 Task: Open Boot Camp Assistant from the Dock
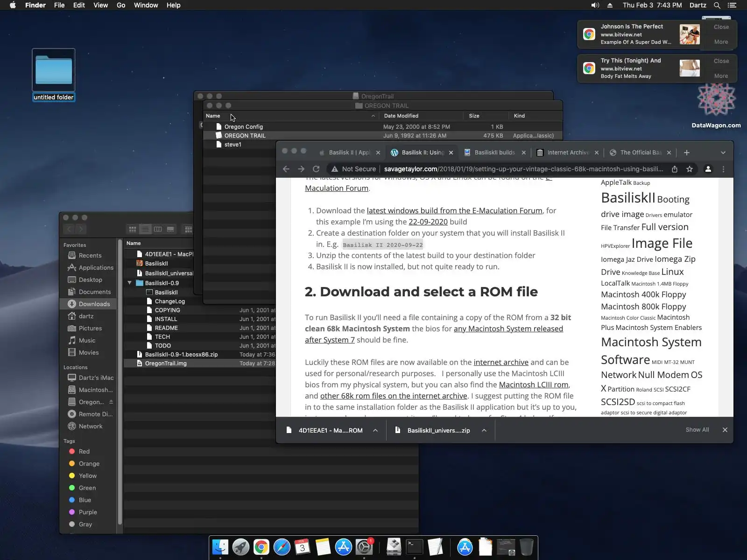point(394,547)
